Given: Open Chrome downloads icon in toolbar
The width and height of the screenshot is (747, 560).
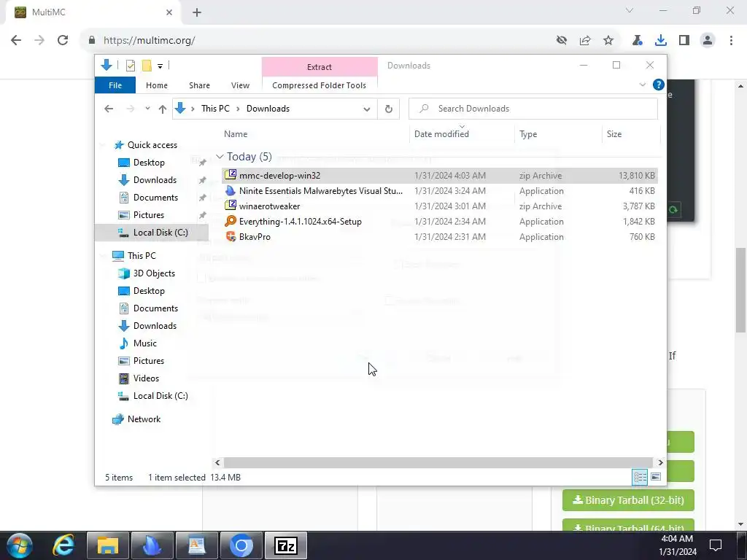Looking at the screenshot, I should coord(661,41).
